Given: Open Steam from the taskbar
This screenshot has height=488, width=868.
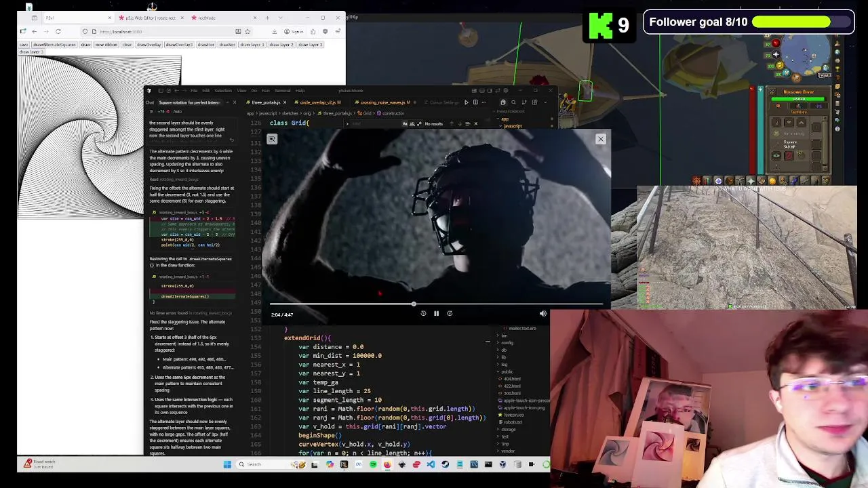Looking at the screenshot, I should pyautogui.click(x=445, y=464).
